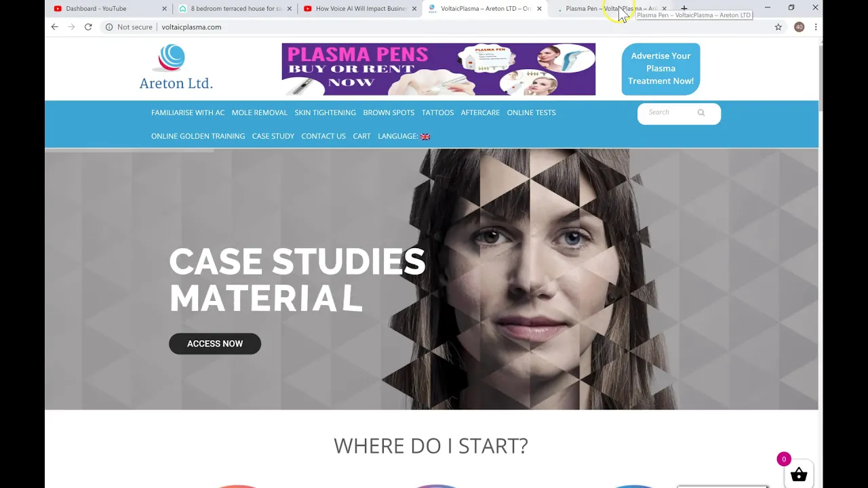Reload the page with the refresh icon

click(x=88, y=27)
